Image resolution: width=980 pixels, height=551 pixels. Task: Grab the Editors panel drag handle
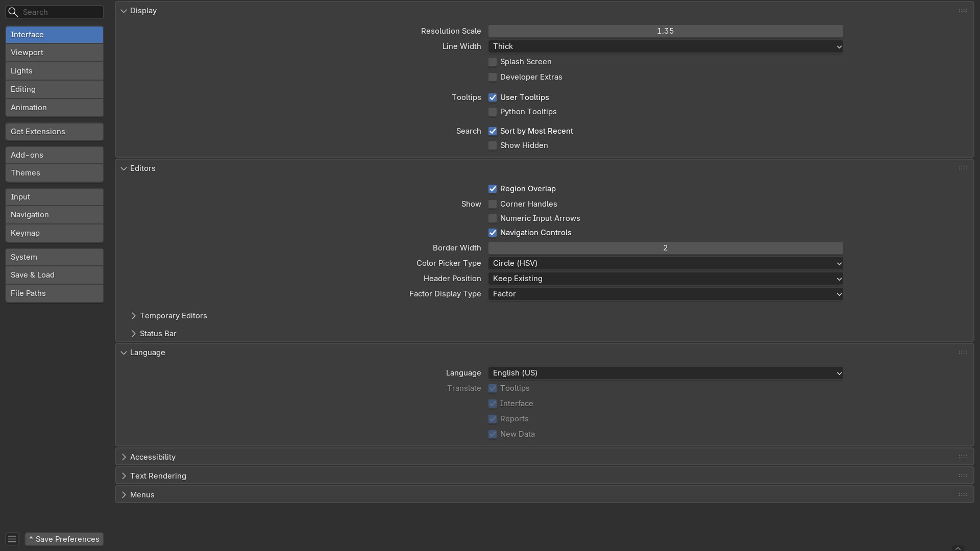coord(963,168)
